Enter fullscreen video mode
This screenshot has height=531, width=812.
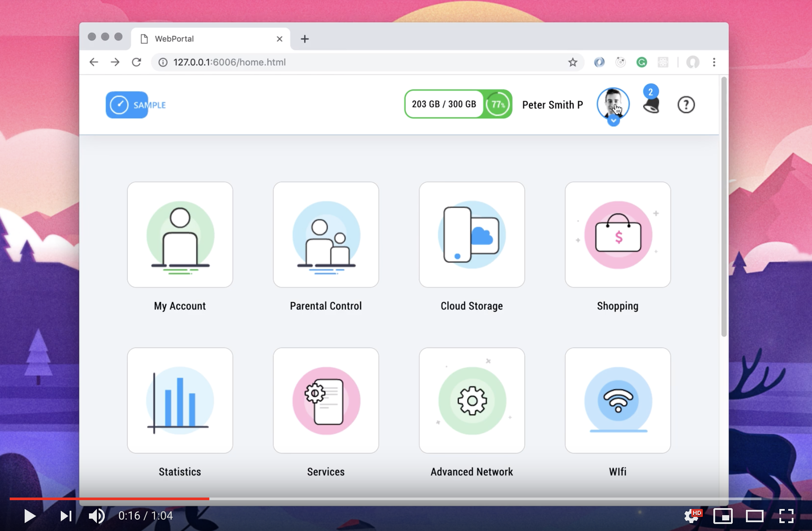coord(786,516)
